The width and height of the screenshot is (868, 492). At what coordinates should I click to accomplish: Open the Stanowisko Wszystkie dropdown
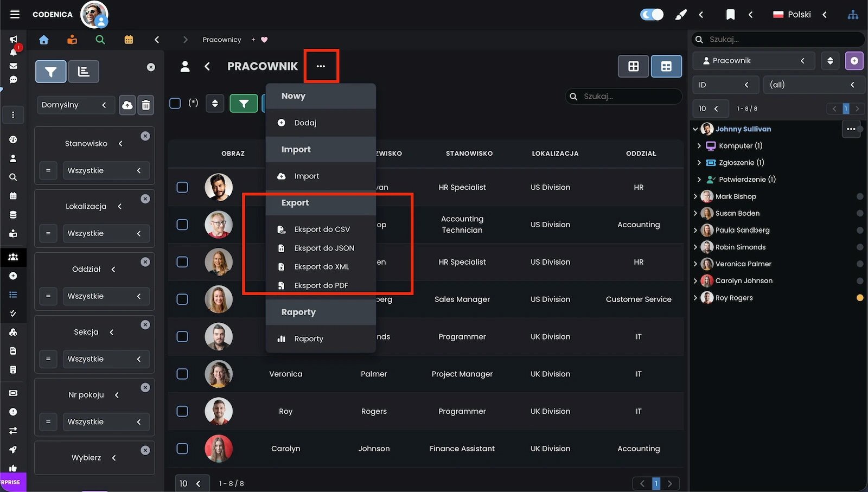[105, 170]
